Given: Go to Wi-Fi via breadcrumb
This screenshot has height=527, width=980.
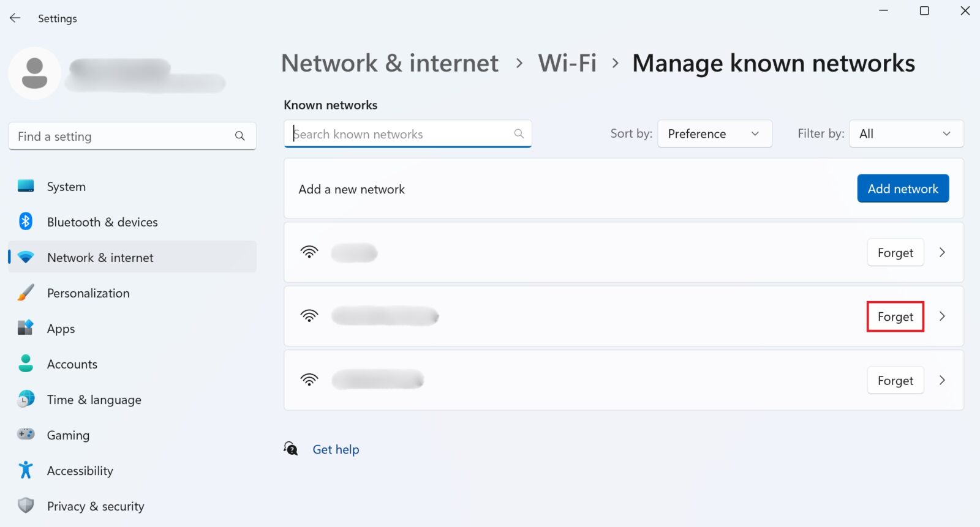Looking at the screenshot, I should tap(567, 62).
